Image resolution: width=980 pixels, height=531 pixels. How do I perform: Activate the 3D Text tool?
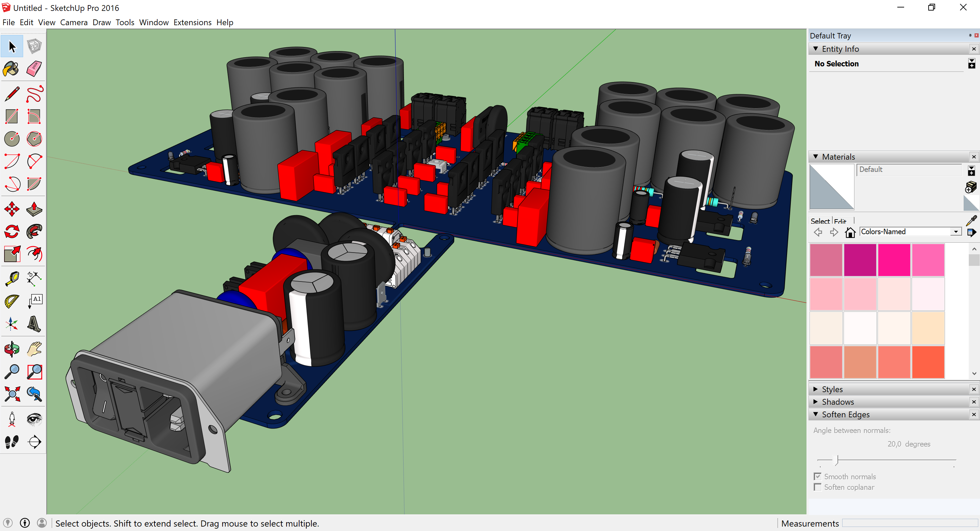(x=34, y=324)
